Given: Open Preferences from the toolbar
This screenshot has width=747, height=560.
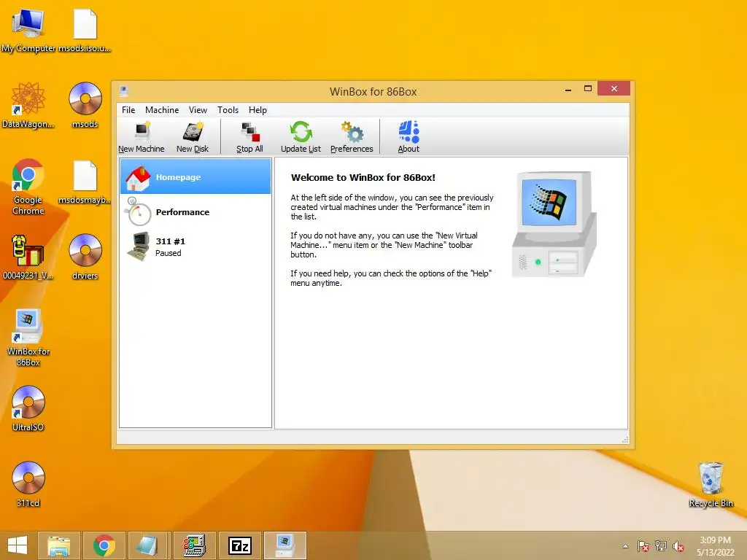Looking at the screenshot, I should (352, 137).
